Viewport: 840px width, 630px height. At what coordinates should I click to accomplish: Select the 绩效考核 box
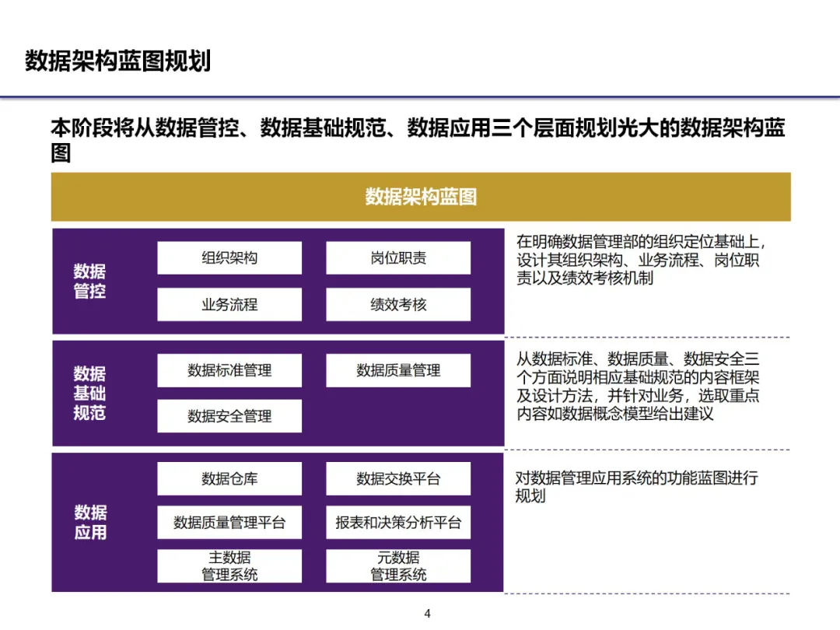[398, 304]
